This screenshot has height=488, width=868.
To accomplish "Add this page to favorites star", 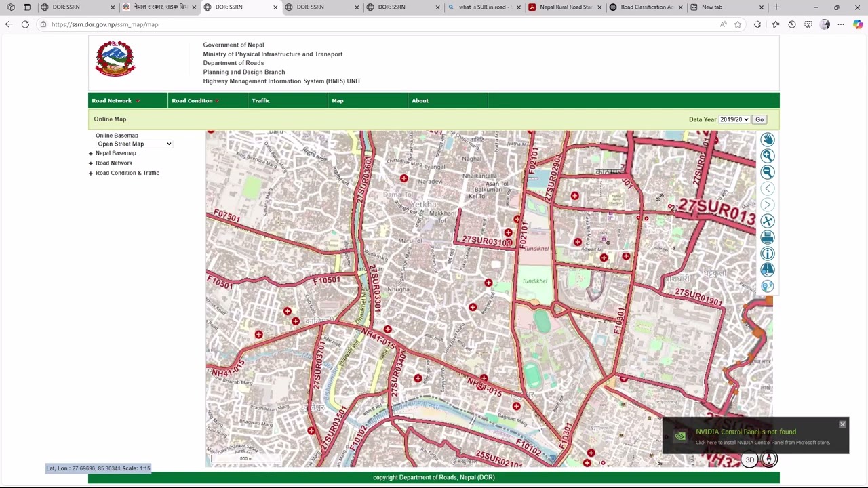I will click(738, 24).
